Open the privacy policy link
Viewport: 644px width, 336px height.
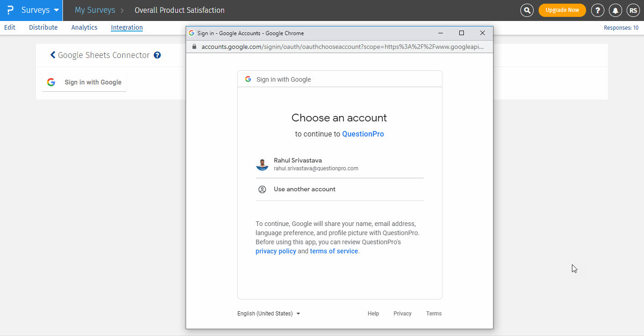pos(275,251)
